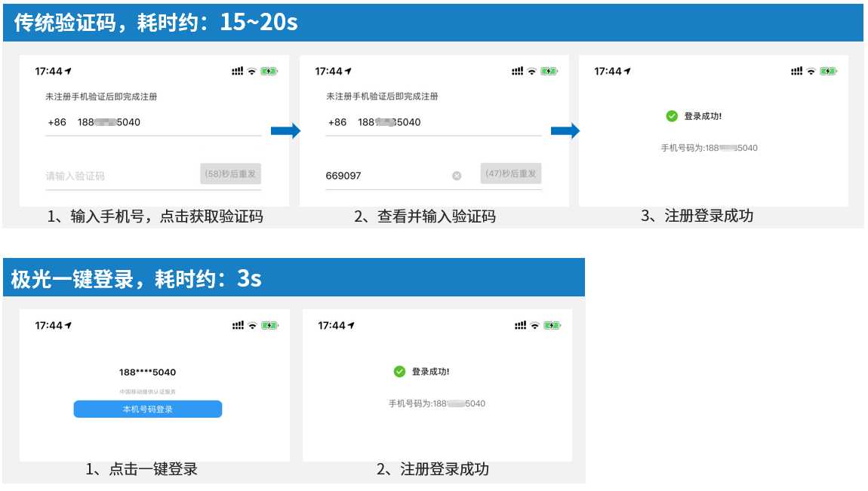Click the battery icon in the '输入手机号' step screen
Screen dimensions: 868x491
pos(269,71)
